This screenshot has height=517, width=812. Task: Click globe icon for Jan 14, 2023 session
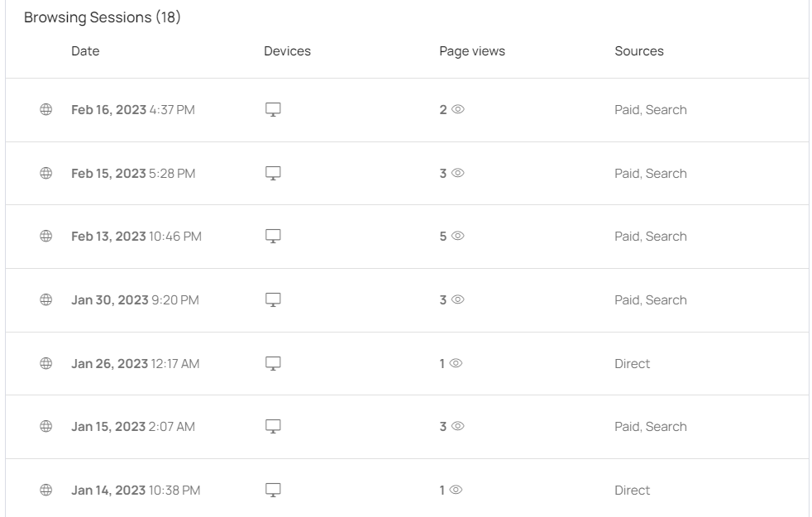(x=46, y=491)
